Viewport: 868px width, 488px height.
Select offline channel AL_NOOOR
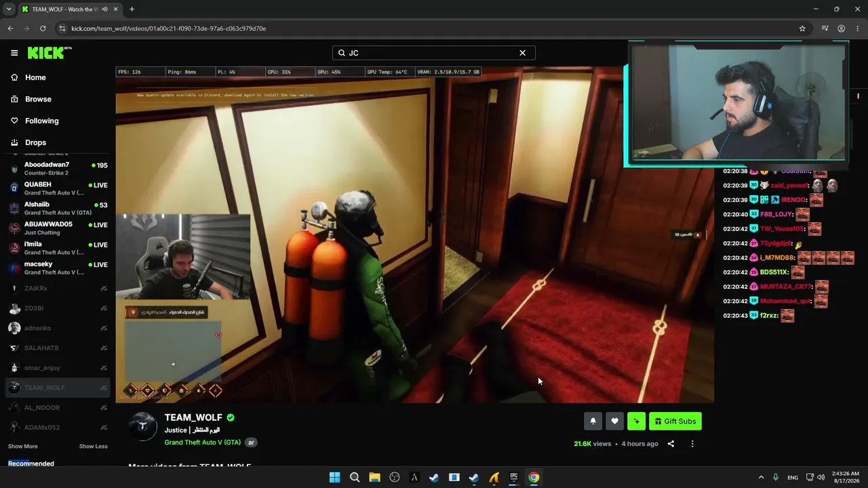58,407
